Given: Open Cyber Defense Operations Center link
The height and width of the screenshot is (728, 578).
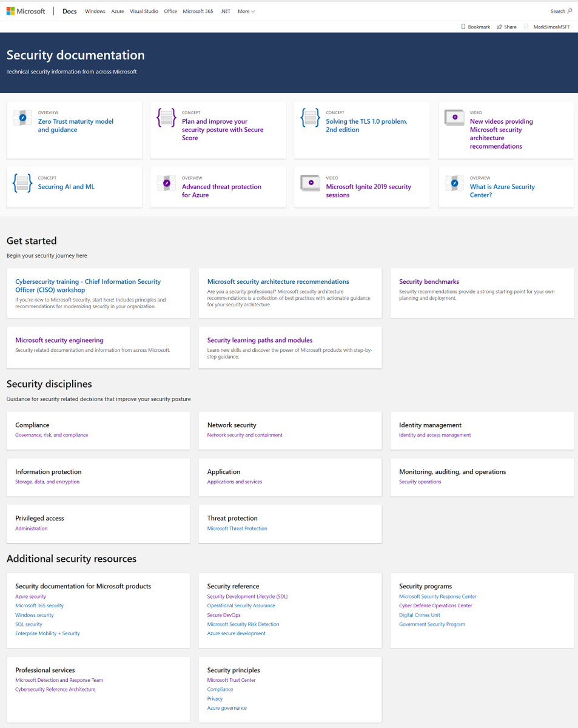Looking at the screenshot, I should point(435,605).
